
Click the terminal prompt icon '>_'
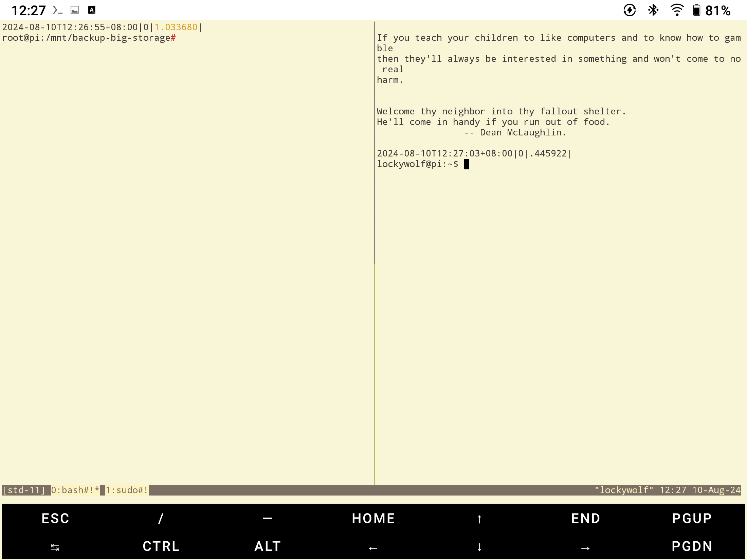point(58,10)
